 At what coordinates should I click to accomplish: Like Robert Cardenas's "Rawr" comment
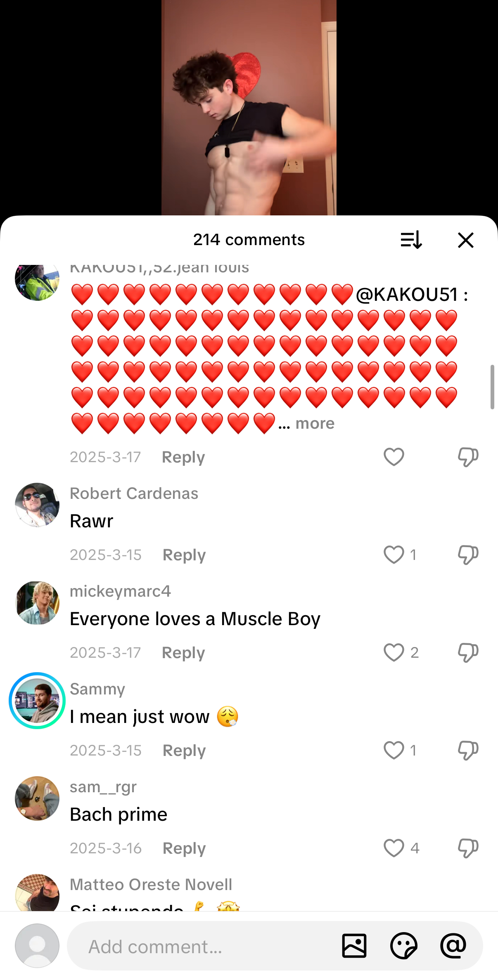coord(394,555)
